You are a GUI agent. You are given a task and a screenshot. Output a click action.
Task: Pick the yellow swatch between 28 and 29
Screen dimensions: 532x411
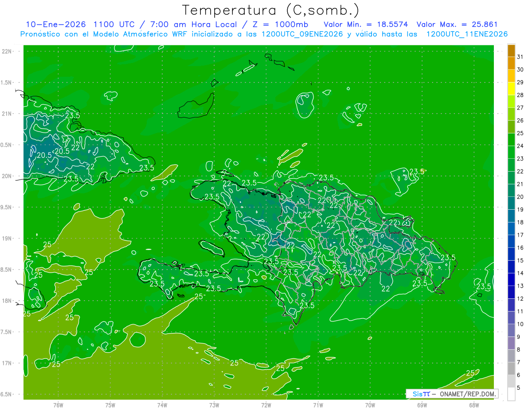pyautogui.click(x=511, y=89)
